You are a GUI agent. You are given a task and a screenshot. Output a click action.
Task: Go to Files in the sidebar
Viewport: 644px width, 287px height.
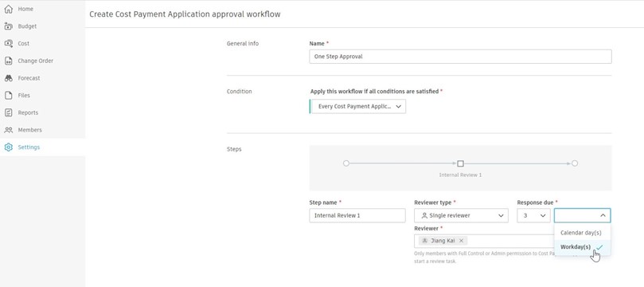(x=24, y=96)
